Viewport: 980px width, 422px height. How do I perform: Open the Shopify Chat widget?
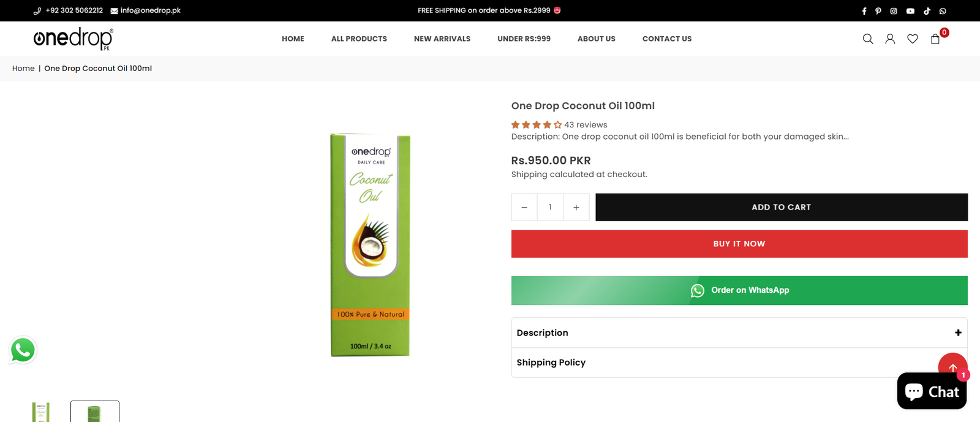(x=932, y=391)
